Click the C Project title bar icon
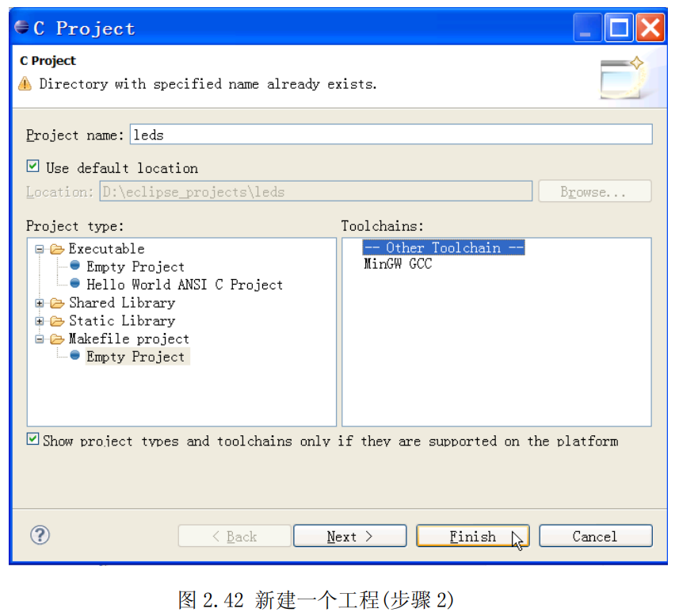679x616 pixels. (21, 26)
